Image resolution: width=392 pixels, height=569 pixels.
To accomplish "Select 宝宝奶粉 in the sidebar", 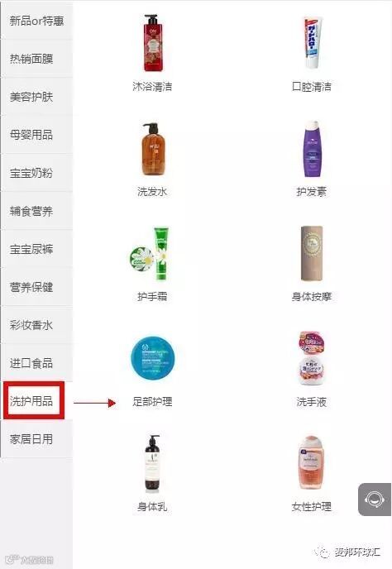I will pyautogui.click(x=36, y=173).
